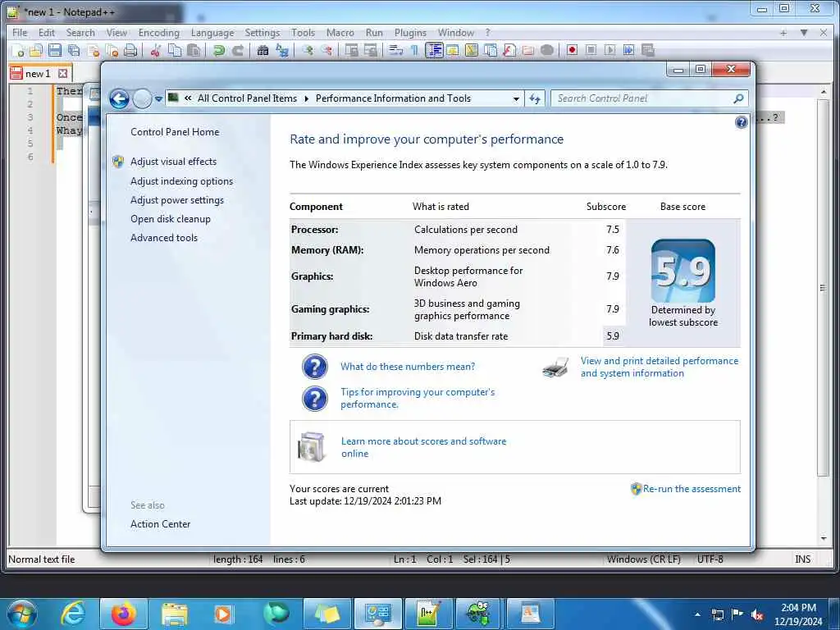Screen dimensions: 840x630
Task: Expand the address bar history dropdown
Action: pos(515,98)
